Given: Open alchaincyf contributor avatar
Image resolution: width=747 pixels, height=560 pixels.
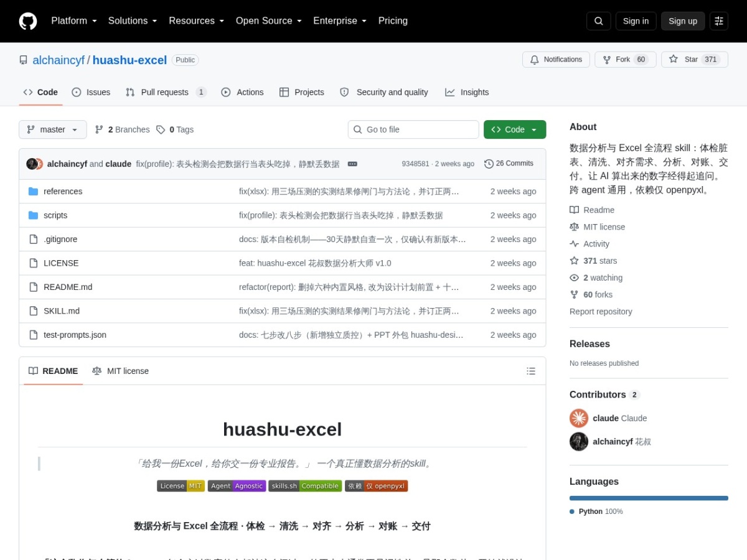Looking at the screenshot, I should point(579,442).
